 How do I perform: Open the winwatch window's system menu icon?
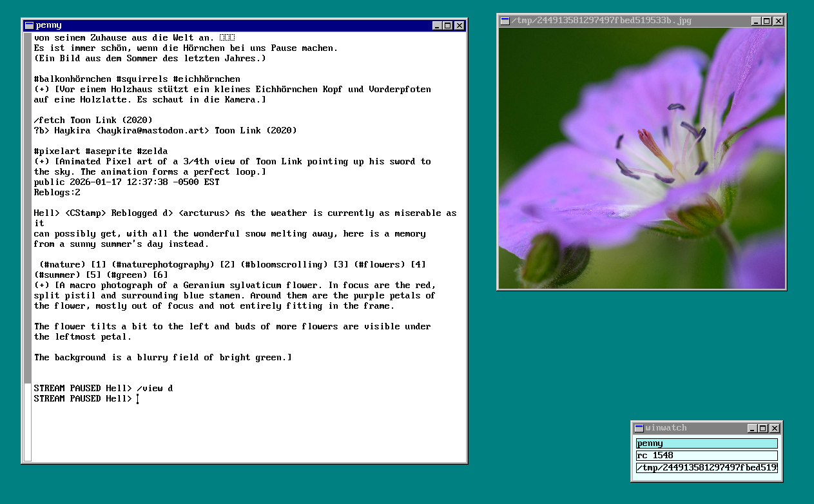[639, 428]
